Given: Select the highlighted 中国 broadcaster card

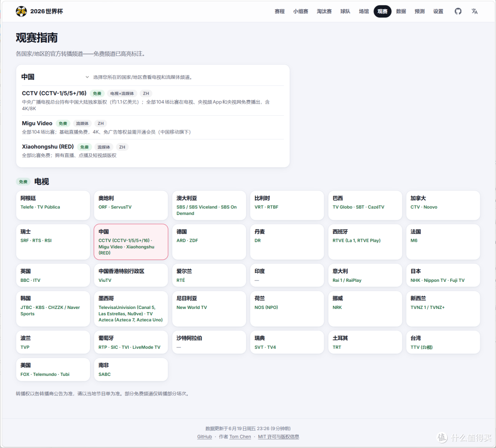Looking at the screenshot, I should (x=131, y=242).
